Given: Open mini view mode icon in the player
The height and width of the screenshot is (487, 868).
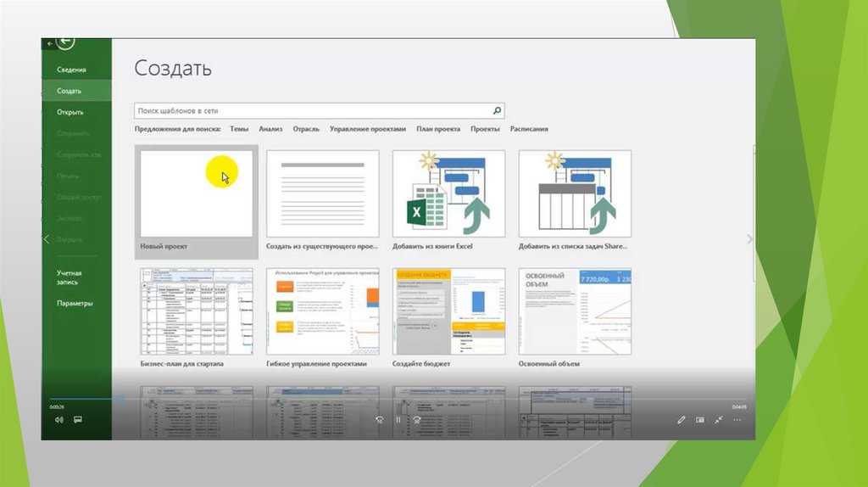Looking at the screenshot, I should tap(699, 420).
